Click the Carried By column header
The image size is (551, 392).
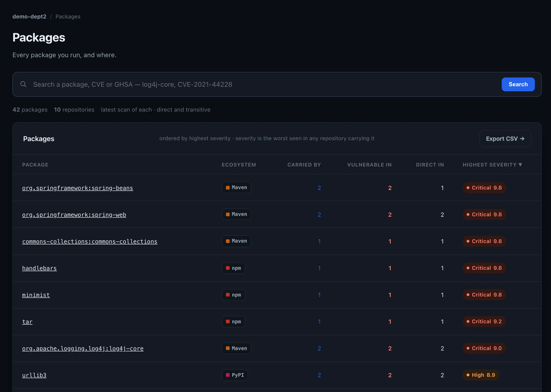tap(304, 165)
